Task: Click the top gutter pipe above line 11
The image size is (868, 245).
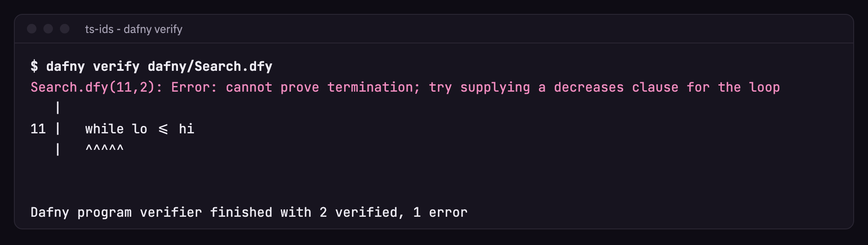Action: point(58,108)
